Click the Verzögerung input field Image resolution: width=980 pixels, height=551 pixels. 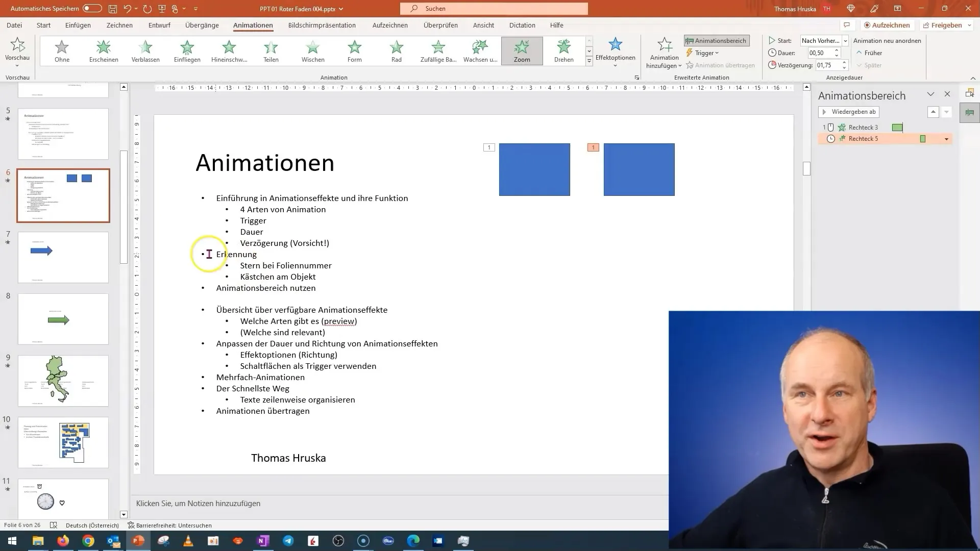pos(828,65)
